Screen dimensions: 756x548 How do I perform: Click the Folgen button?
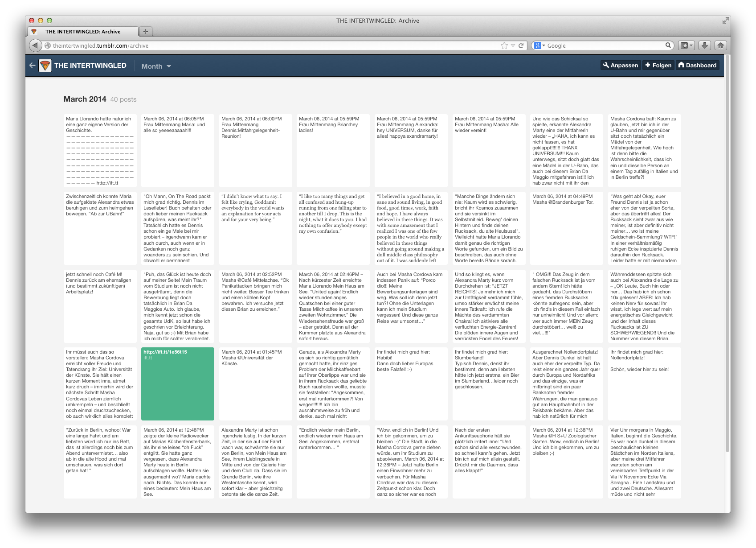coord(658,65)
